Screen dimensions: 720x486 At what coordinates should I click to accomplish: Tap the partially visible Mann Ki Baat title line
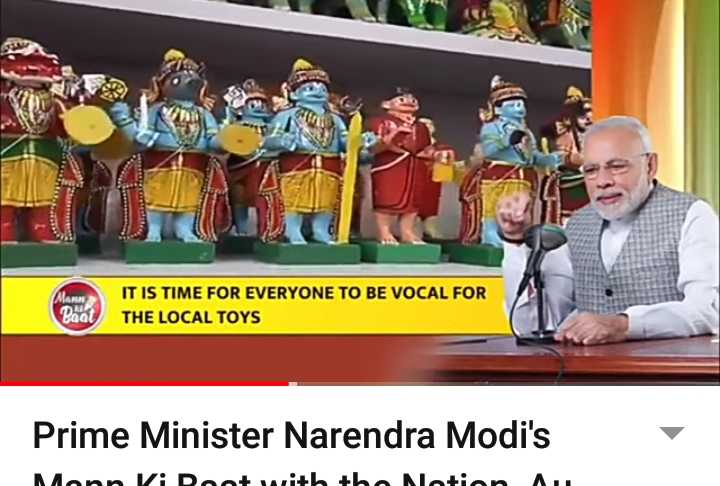tap(302, 479)
